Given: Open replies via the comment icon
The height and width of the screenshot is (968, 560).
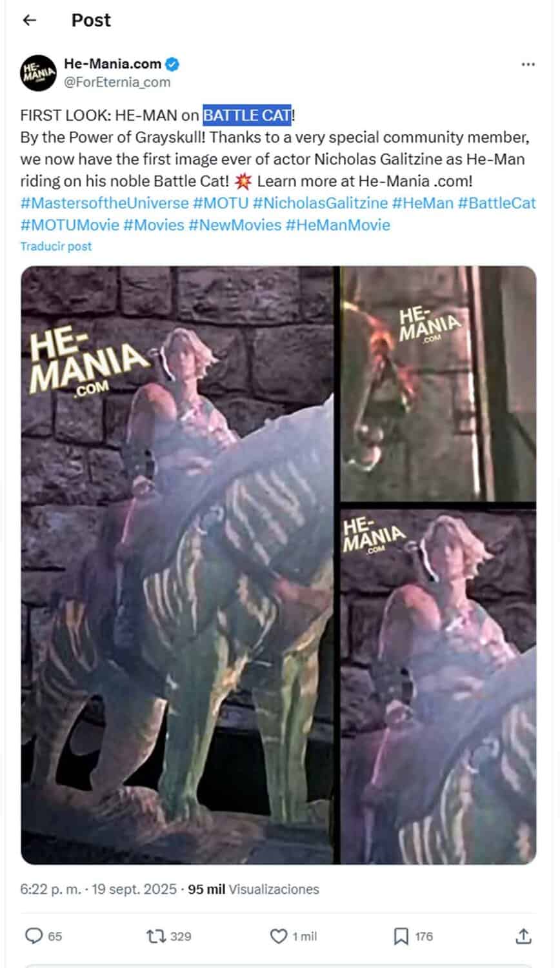Looking at the screenshot, I should pos(34,936).
